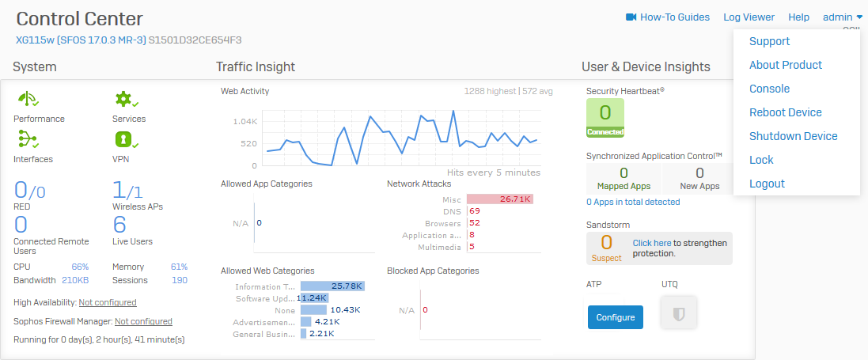Open the Wireless APs 1/1 count
This screenshot has height=360, width=868.
tap(127, 191)
